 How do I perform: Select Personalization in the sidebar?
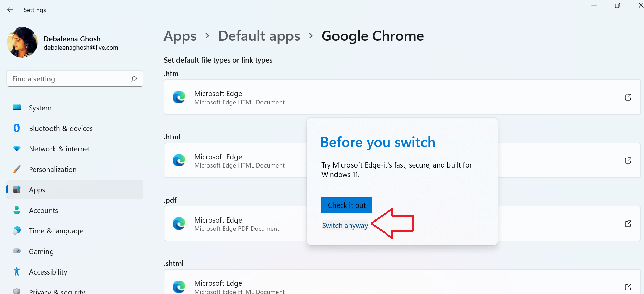[53, 170]
